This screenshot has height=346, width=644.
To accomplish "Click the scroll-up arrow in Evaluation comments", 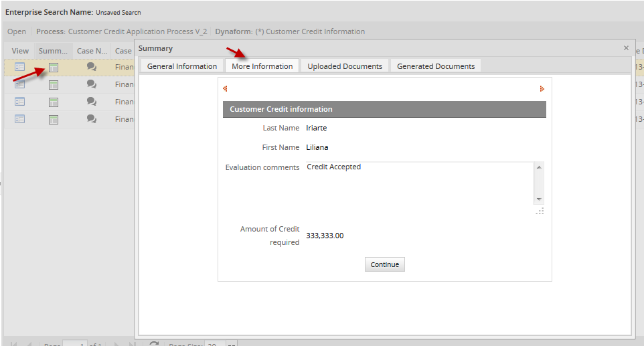I will coord(540,167).
